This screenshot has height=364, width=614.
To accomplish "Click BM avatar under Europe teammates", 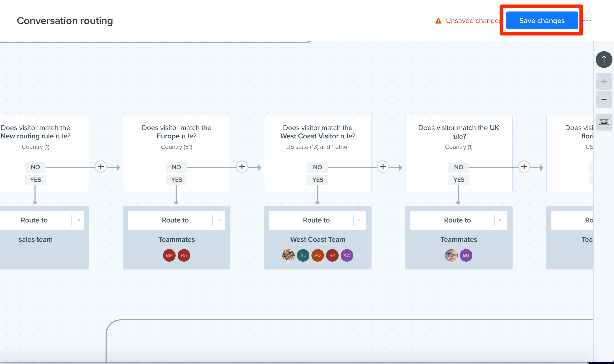I will (x=169, y=255).
